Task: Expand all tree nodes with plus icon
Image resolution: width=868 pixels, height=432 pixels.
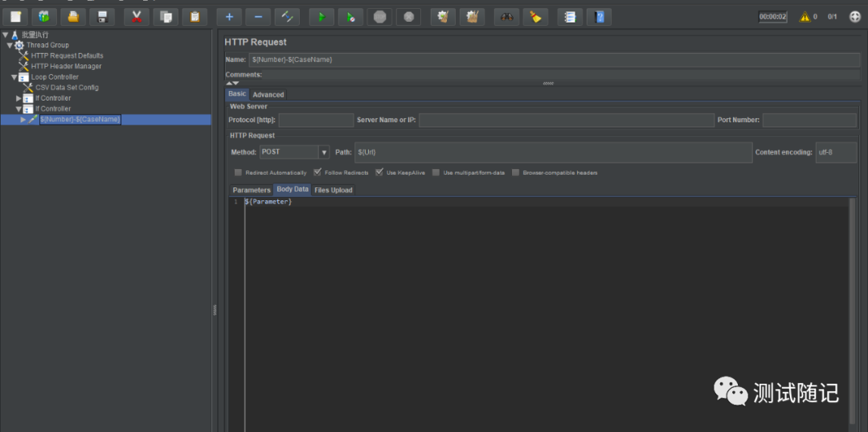Action: coord(229,17)
